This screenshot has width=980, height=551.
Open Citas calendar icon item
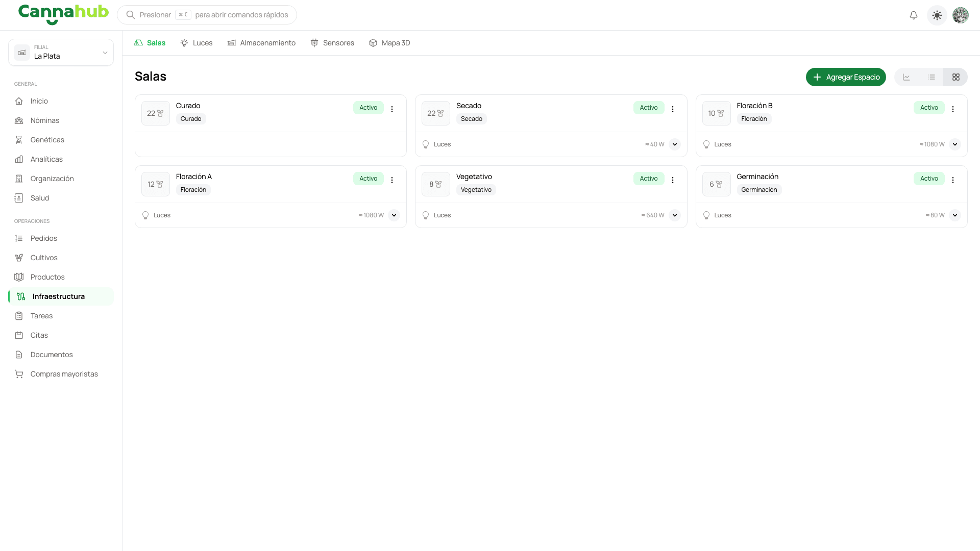point(61,335)
